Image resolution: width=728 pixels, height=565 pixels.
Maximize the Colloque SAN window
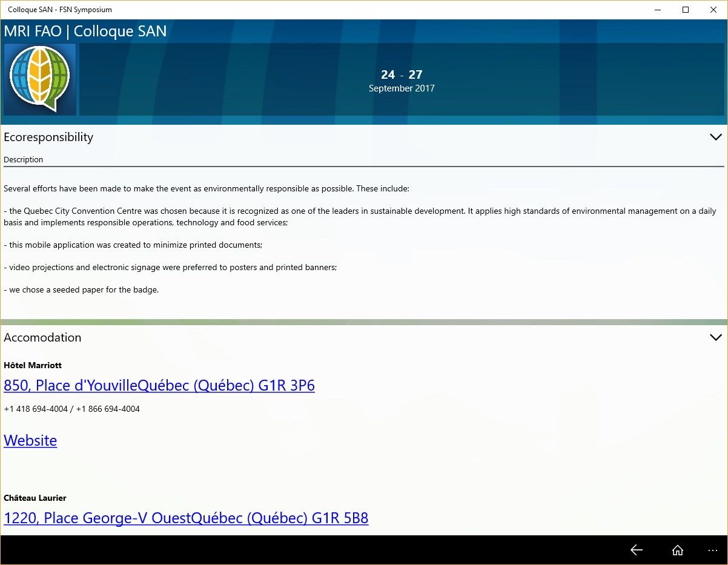point(686,10)
